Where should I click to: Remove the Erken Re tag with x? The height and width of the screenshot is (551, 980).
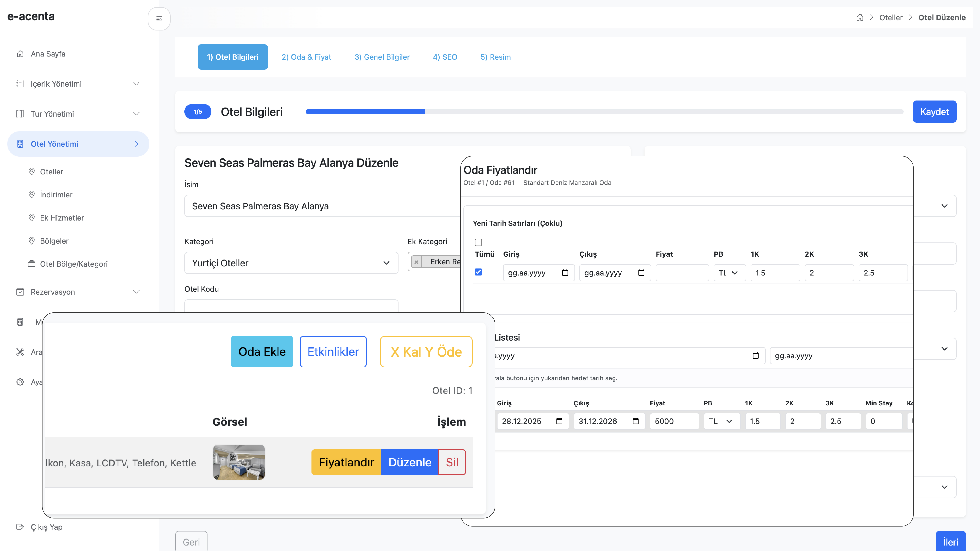click(416, 262)
